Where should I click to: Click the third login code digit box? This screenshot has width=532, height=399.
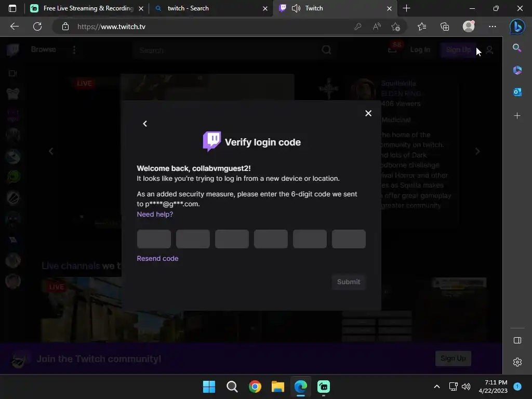pos(232,239)
